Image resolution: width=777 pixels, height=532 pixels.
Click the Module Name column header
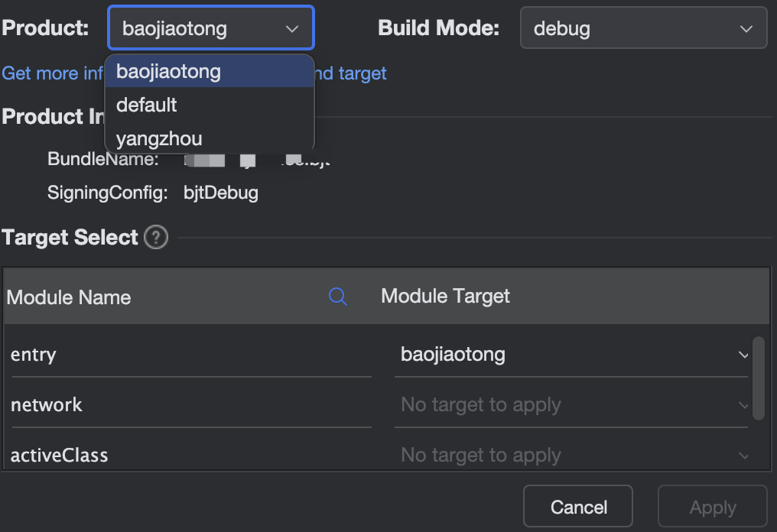(69, 297)
